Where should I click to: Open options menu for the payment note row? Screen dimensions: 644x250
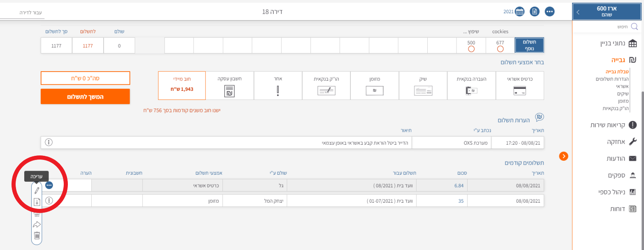coord(49,142)
